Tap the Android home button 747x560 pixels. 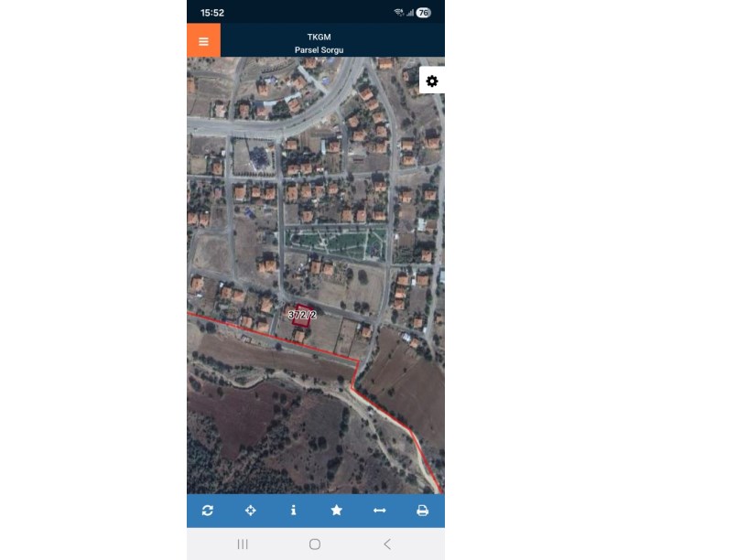315,544
